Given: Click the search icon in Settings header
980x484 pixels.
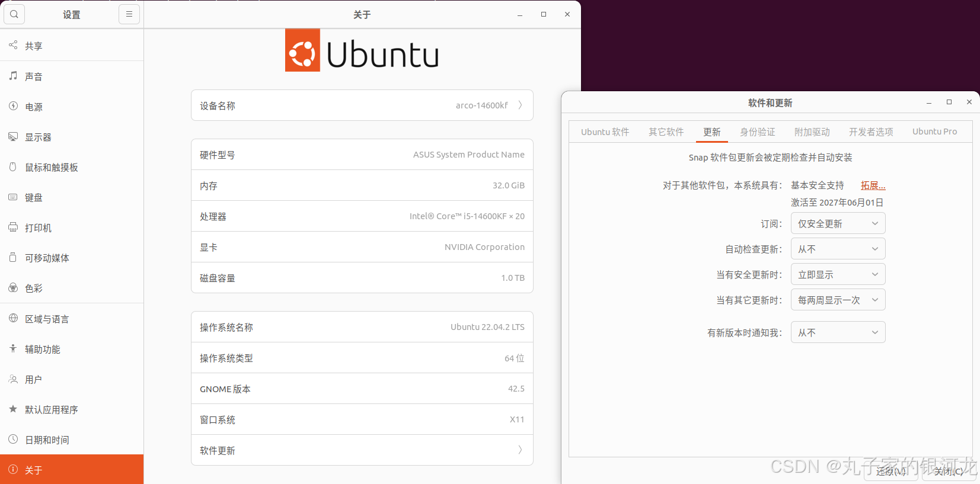Looking at the screenshot, I should 14,14.
